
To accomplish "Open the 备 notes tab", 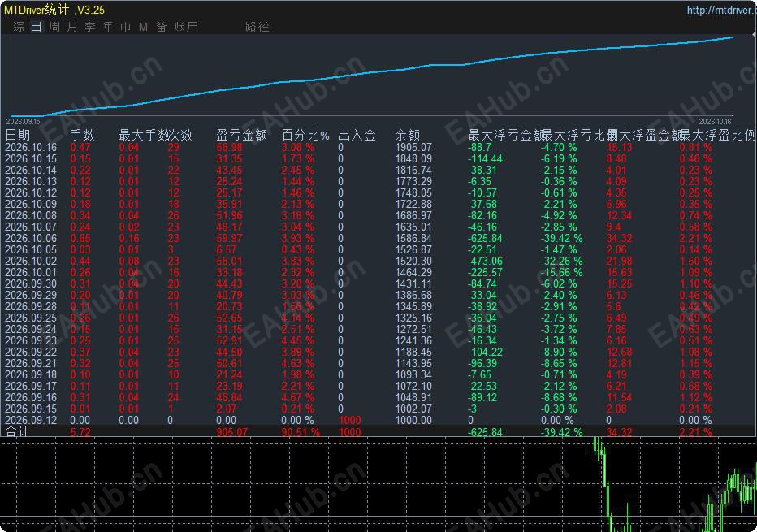I will click(162, 27).
